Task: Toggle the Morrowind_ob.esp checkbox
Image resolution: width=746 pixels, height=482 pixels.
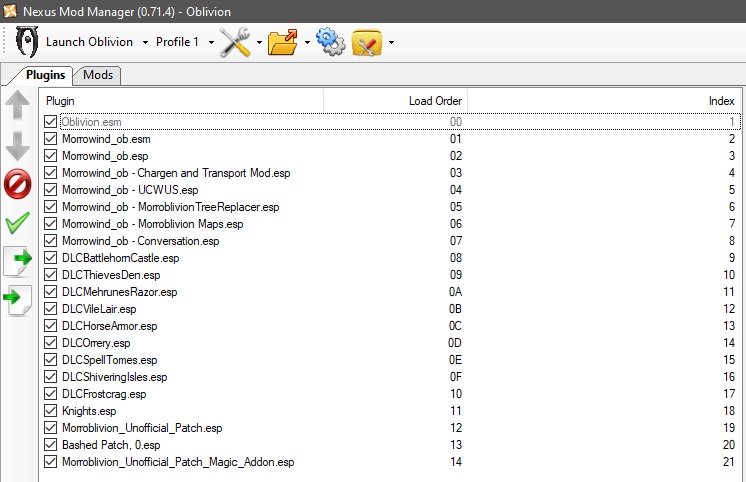Action: tap(50, 156)
